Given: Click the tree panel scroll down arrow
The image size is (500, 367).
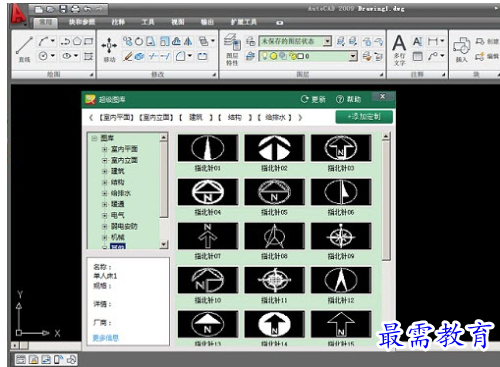Looking at the screenshot, I should 163,244.
